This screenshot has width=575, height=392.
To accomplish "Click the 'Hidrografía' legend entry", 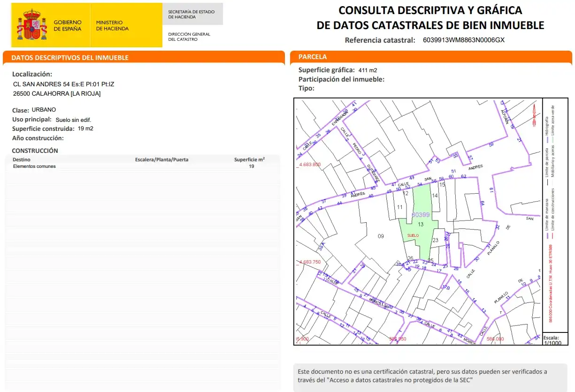I will (x=547, y=126).
